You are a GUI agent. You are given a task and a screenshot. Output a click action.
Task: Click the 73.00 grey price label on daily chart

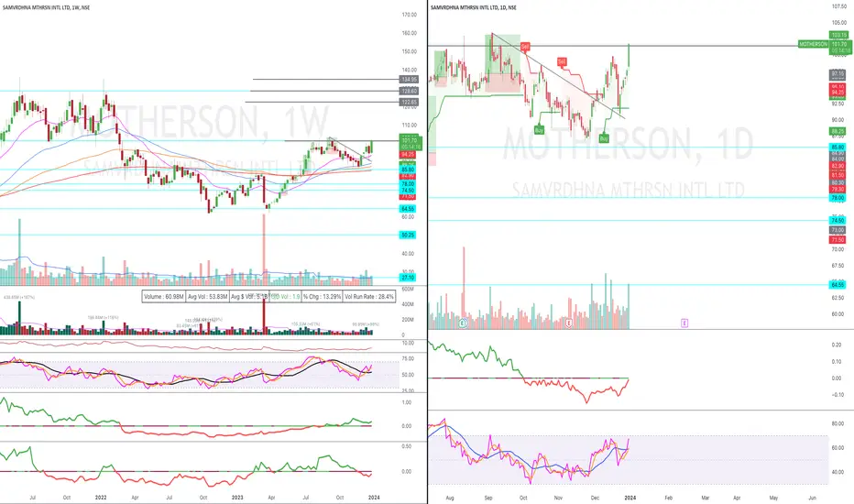[x=838, y=230]
